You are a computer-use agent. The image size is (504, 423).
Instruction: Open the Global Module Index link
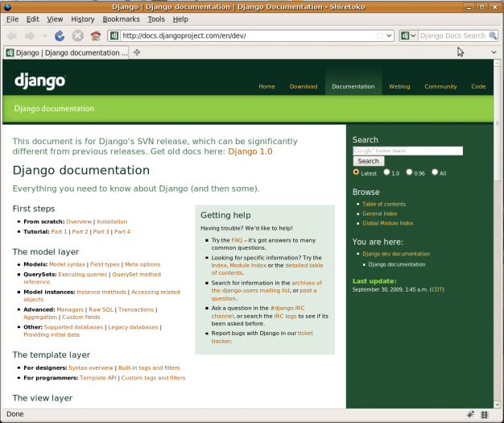point(387,223)
